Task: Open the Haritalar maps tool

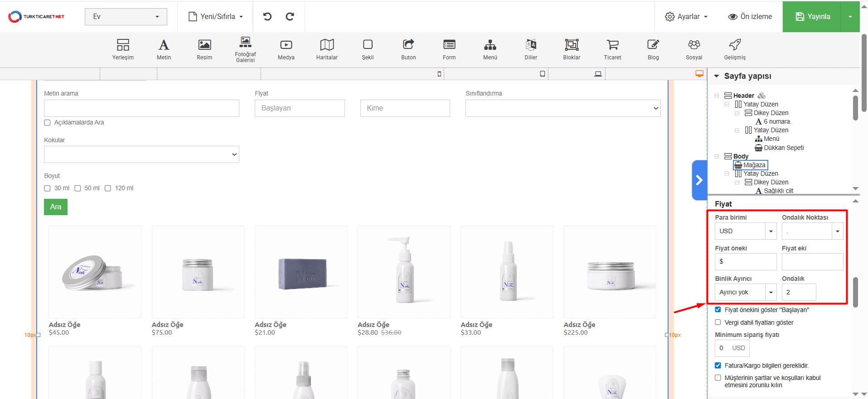Action: tap(327, 45)
